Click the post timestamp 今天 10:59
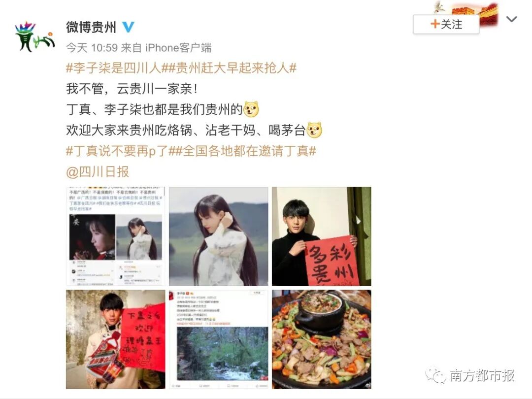 tap(92, 48)
